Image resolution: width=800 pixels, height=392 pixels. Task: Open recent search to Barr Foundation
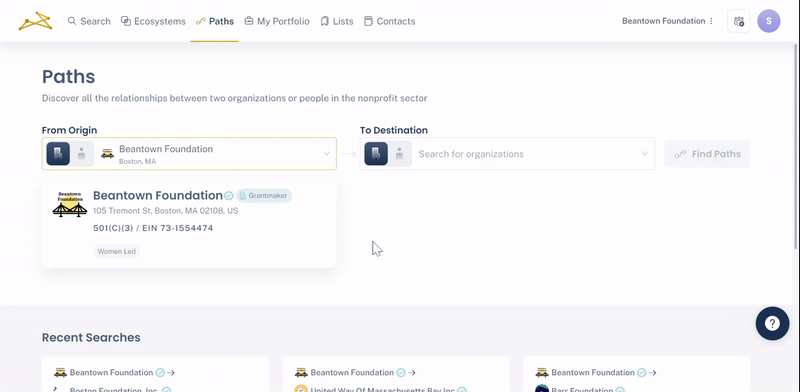pyautogui.click(x=637, y=374)
